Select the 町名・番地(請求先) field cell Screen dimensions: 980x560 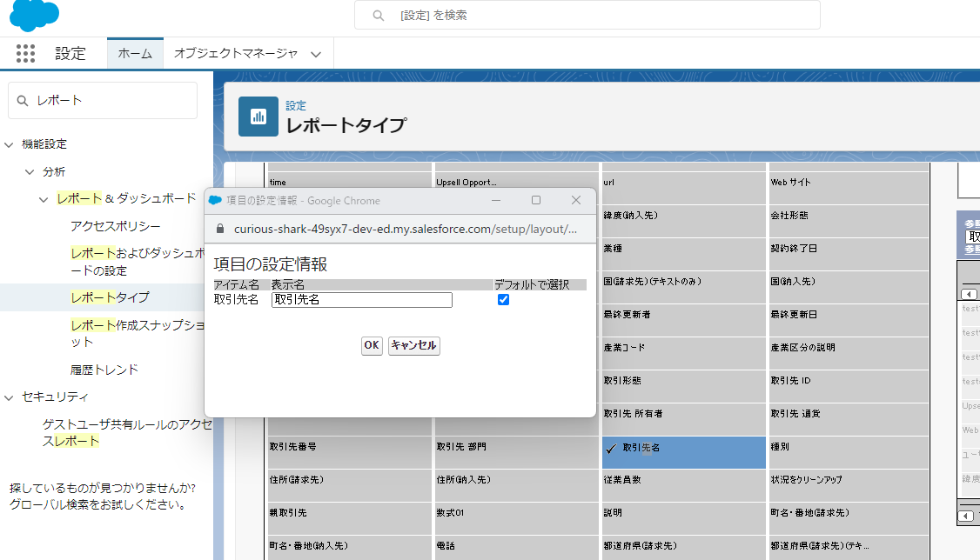(x=848, y=518)
